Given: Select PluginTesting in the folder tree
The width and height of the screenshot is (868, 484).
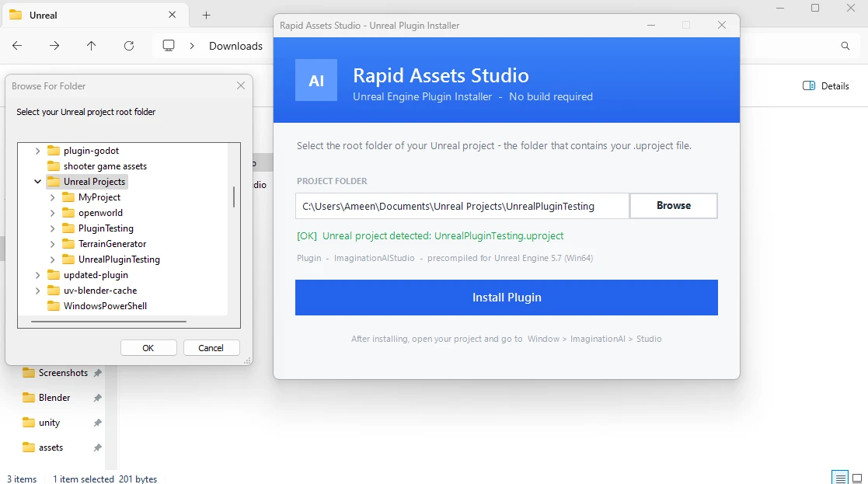Looking at the screenshot, I should [98, 228].
